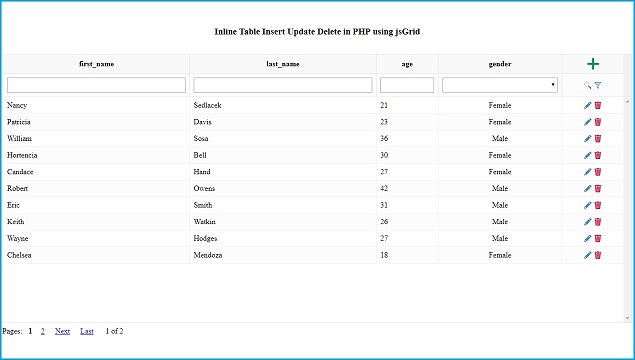Edit the Robert Owens row

(587, 188)
